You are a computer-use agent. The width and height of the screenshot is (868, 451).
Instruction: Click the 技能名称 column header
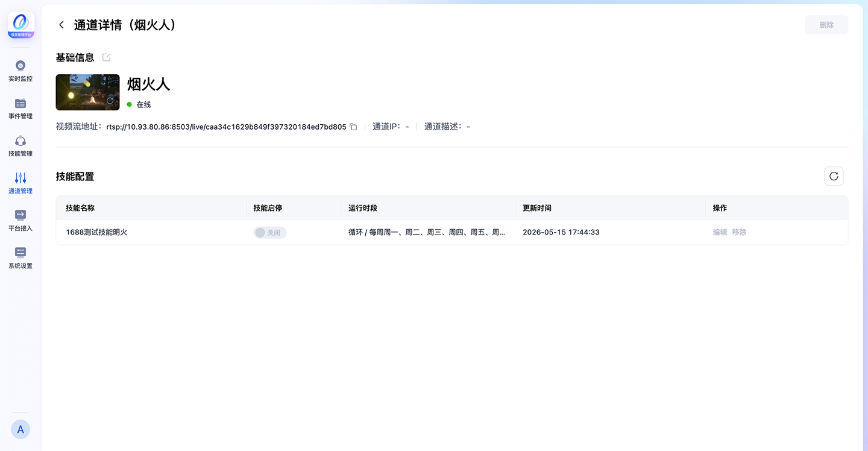[80, 208]
